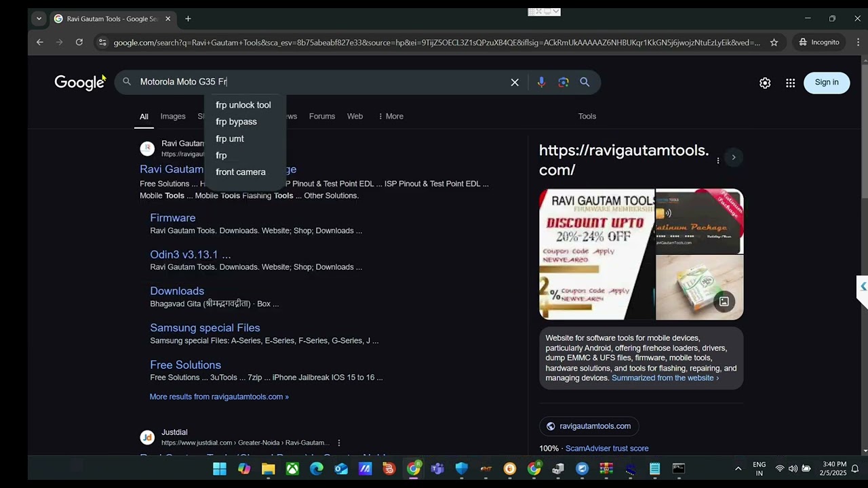The width and height of the screenshot is (868, 488).
Task: Expand the tab search dropdown
Action: [39, 18]
